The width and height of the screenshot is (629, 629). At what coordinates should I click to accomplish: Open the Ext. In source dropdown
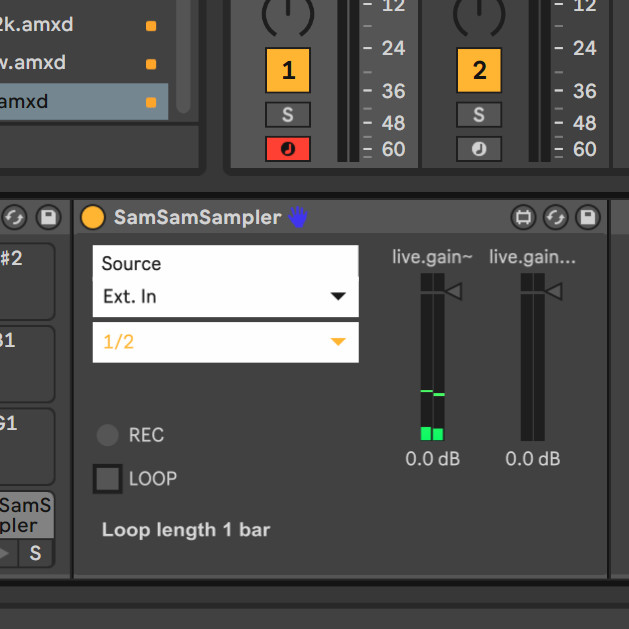point(225,296)
